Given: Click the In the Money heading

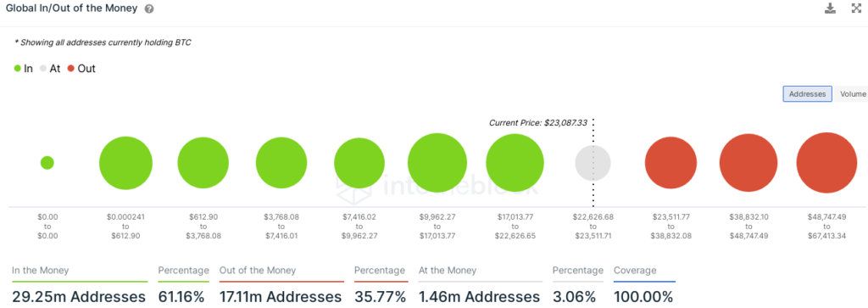Looking at the screenshot, I should point(41,271).
